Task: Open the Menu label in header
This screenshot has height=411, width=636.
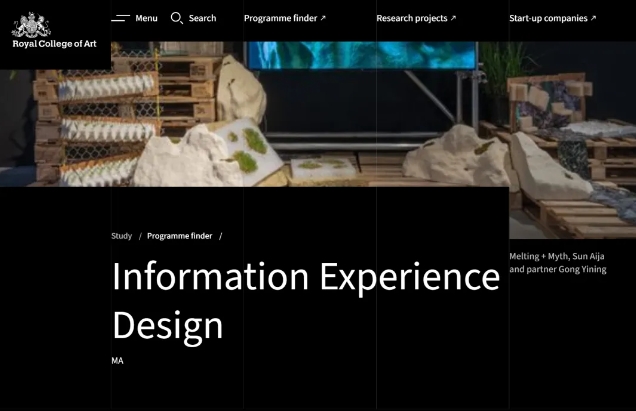Action: pyautogui.click(x=146, y=18)
